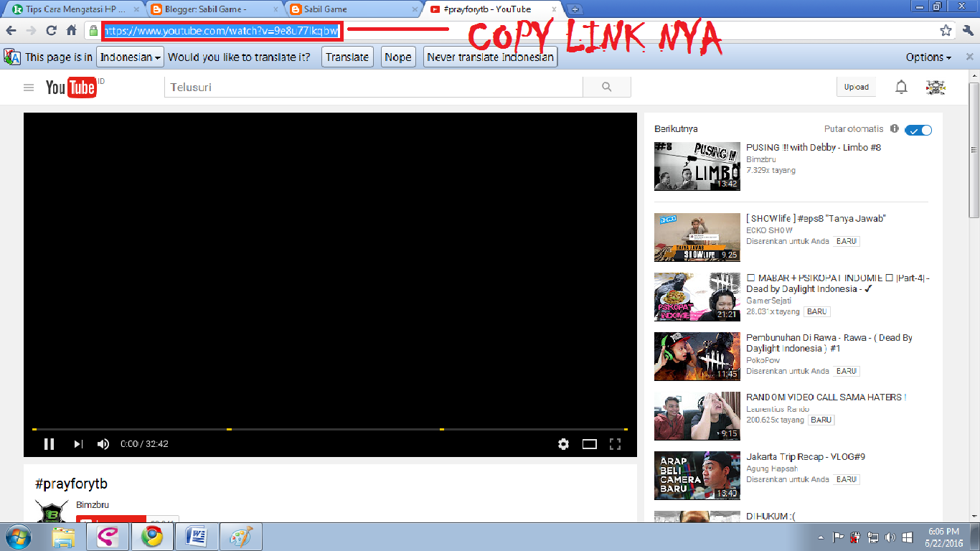Click Never translate Indonesian button

point(491,57)
